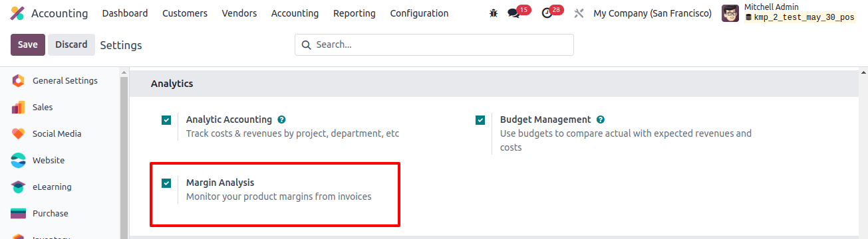Open help tooltip icon beside Analytic Accounting
Screen dimensions: 868x239
281,120
